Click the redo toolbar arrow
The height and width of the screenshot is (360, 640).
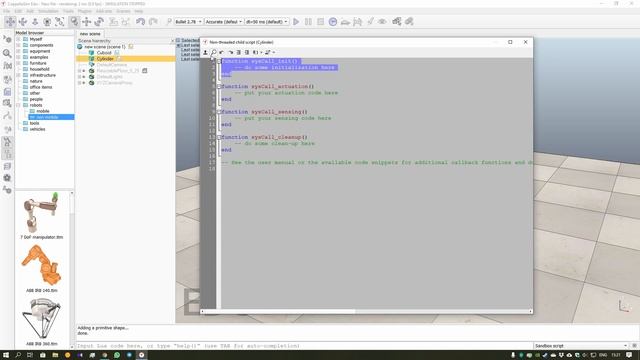click(x=153, y=22)
